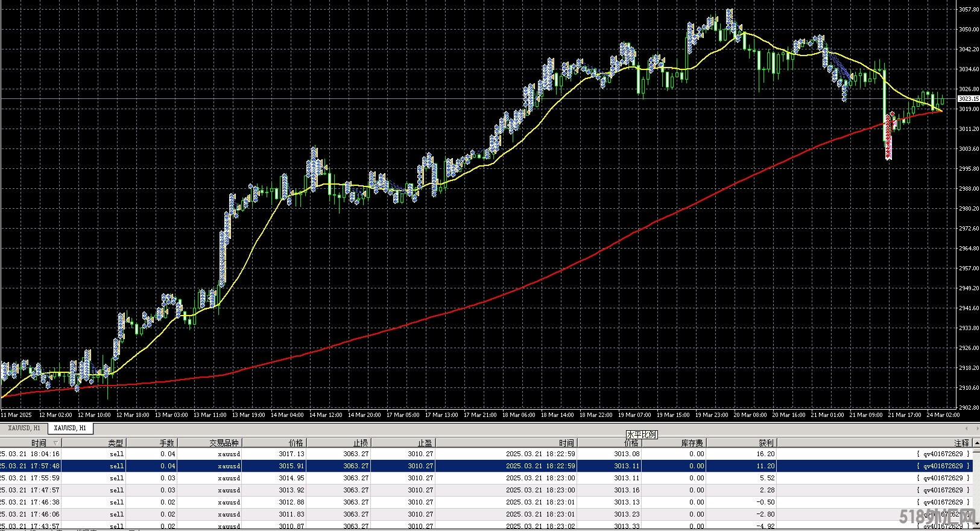
Task: Click the 17 Mar 05:00 time axis label
Action: click(x=403, y=415)
